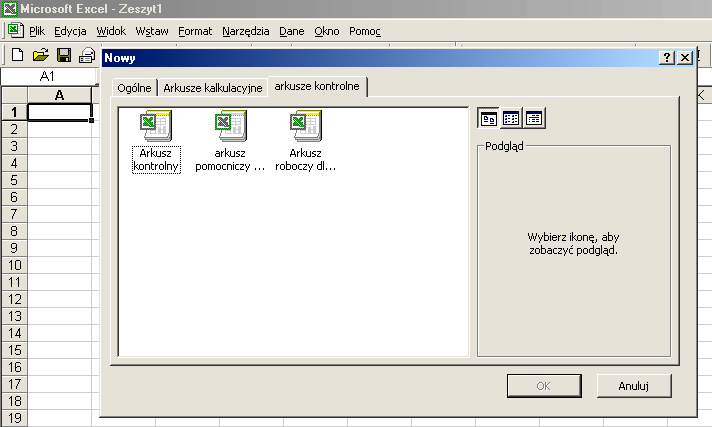Click the 'roboczy dl...' label text
The width and height of the screenshot is (712, 427).
coord(305,166)
